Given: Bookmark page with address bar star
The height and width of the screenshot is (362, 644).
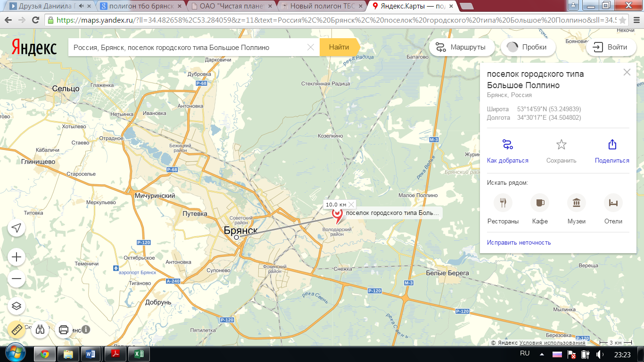Looking at the screenshot, I should 622,20.
